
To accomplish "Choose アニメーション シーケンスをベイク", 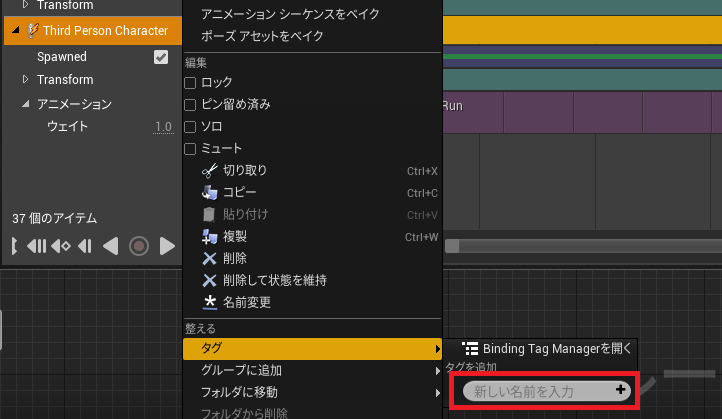I will point(312,14).
